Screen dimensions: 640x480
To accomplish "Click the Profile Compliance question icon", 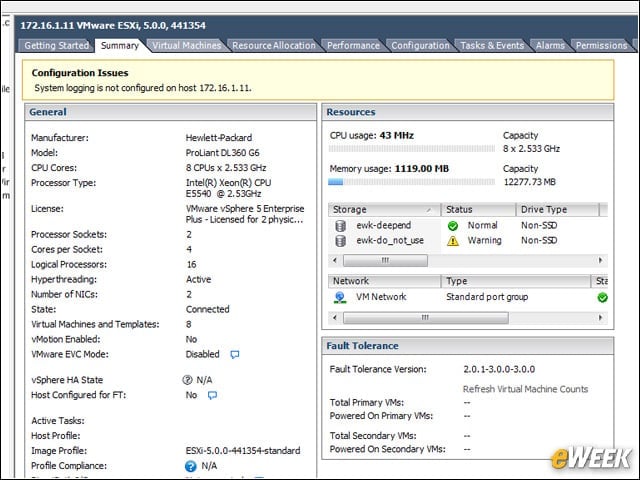I will 191,466.
